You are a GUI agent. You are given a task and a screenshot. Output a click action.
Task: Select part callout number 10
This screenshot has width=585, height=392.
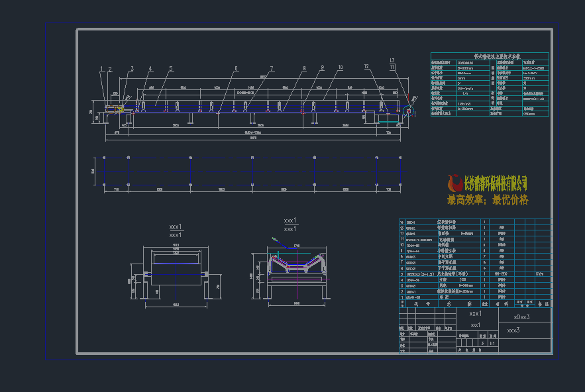click(340, 68)
